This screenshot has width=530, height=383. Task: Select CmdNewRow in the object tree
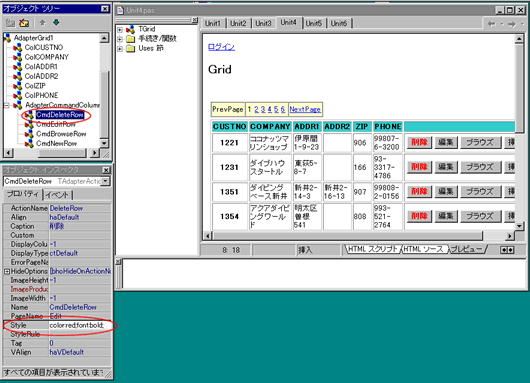pos(56,143)
